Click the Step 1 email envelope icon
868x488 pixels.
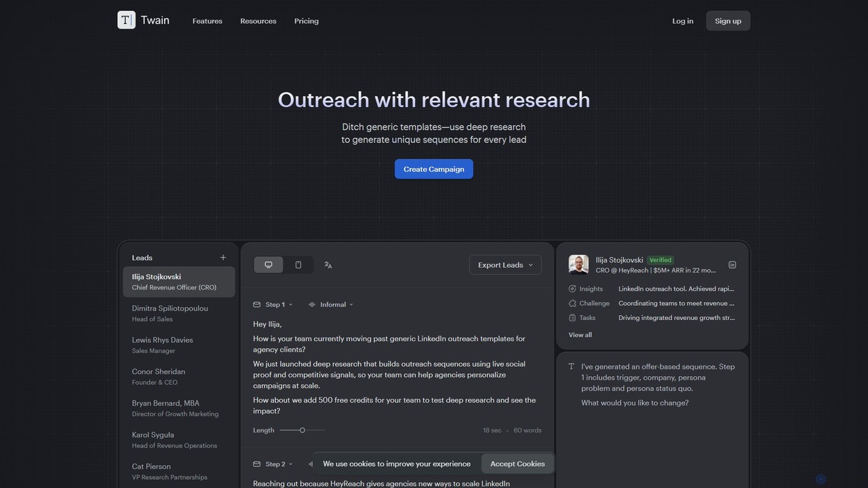[x=256, y=304]
